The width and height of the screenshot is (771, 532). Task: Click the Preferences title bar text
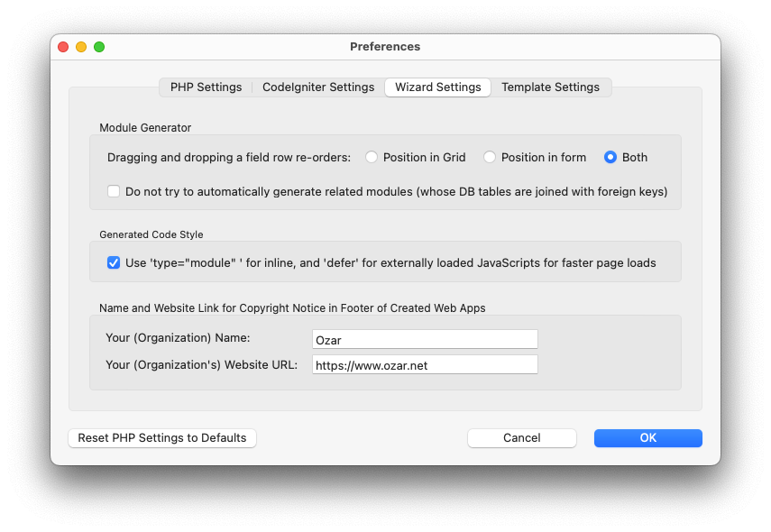pos(385,47)
